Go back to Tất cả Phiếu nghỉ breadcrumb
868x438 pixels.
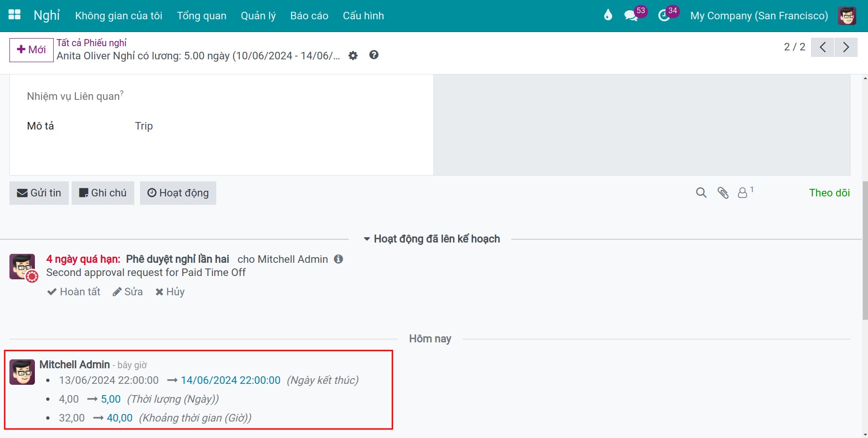point(92,43)
